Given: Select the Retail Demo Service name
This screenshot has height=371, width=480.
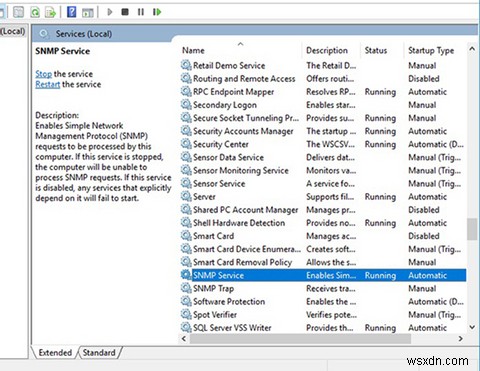Looking at the screenshot, I should [x=229, y=65].
